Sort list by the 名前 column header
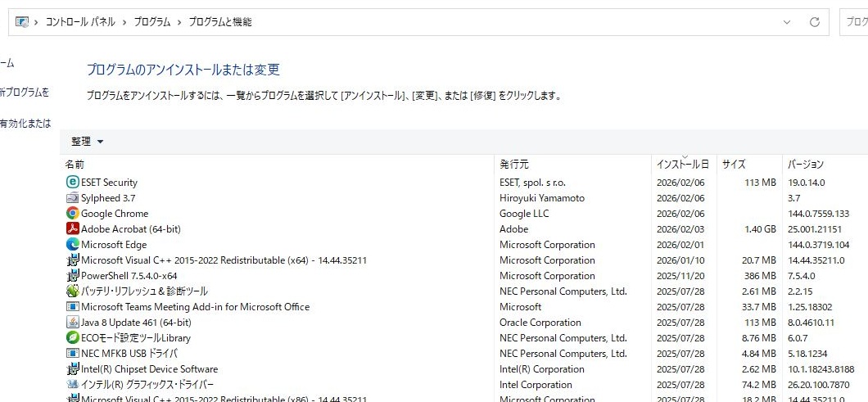Viewport: 868px width, 402px height. (75, 165)
